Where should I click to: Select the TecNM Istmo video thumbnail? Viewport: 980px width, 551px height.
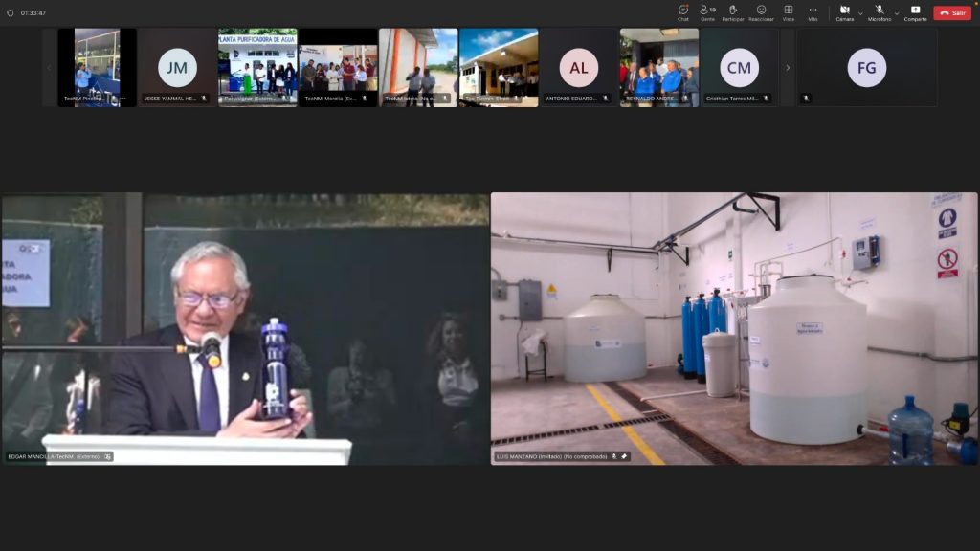(418, 68)
